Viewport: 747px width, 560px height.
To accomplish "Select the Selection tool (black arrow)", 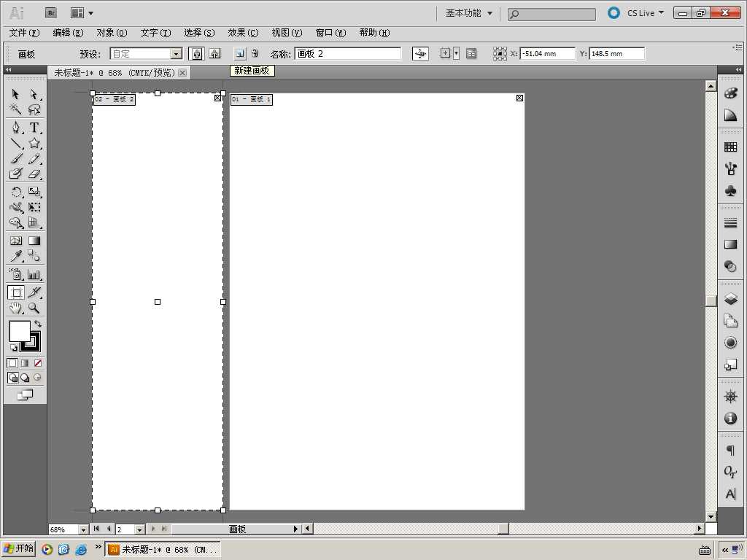I will pos(15,94).
